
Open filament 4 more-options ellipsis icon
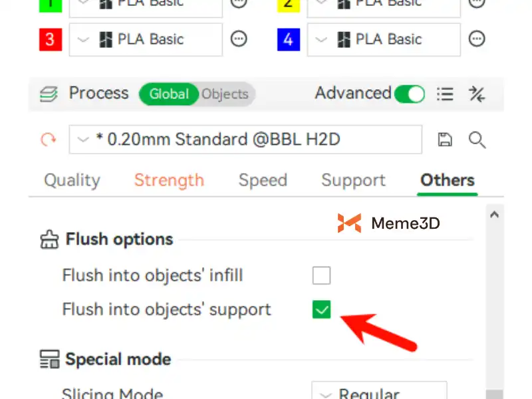pyautogui.click(x=477, y=39)
